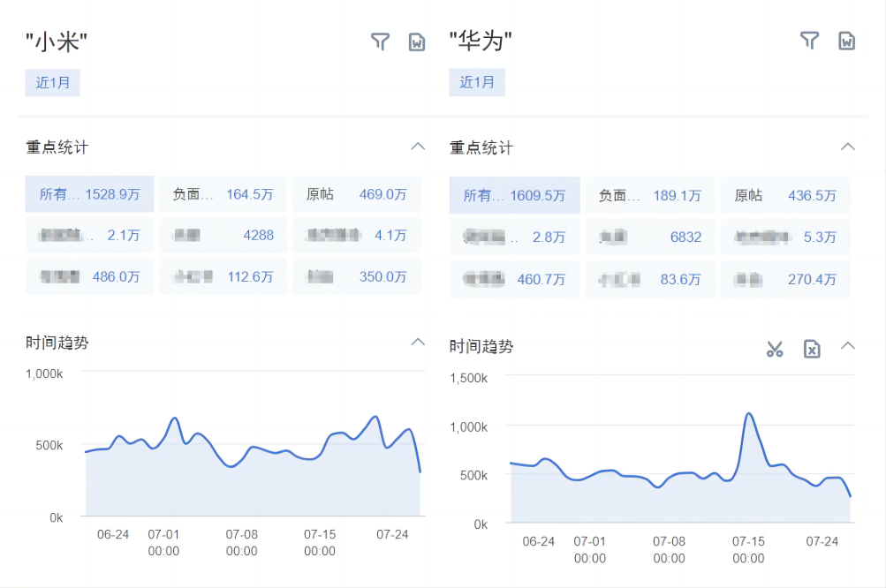Pick the stat cell showing 112.6万

point(223,276)
